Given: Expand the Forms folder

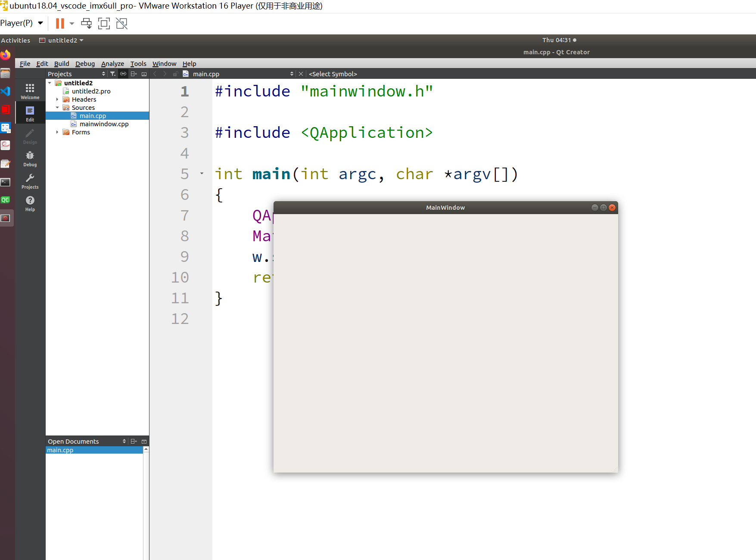Looking at the screenshot, I should coord(57,132).
